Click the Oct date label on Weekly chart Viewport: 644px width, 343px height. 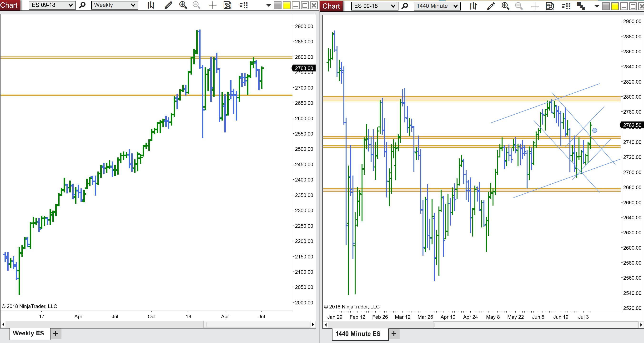[151, 317]
